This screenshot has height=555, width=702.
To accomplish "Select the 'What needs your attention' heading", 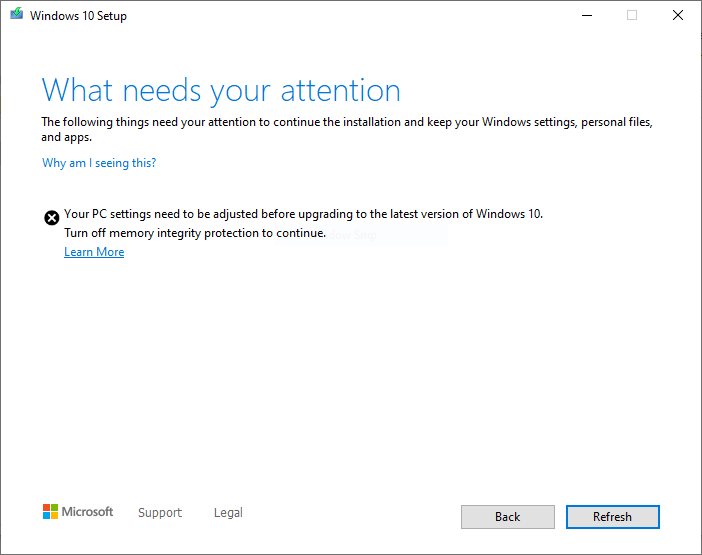I will click(221, 90).
